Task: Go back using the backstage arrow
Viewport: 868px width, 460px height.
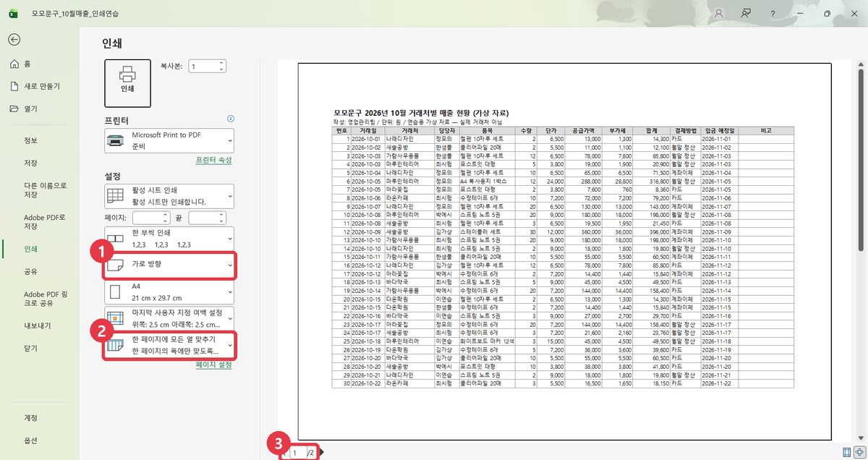Action: click(x=14, y=40)
